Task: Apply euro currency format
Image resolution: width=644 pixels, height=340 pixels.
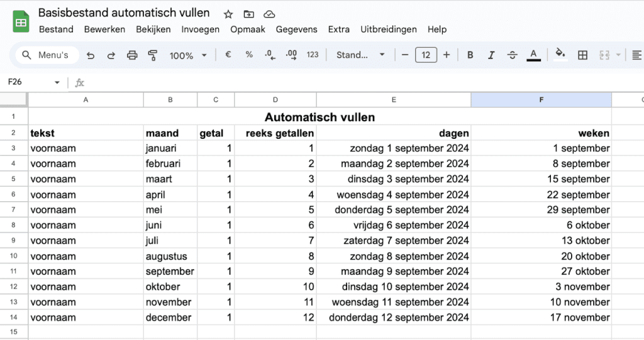Action: tap(228, 55)
